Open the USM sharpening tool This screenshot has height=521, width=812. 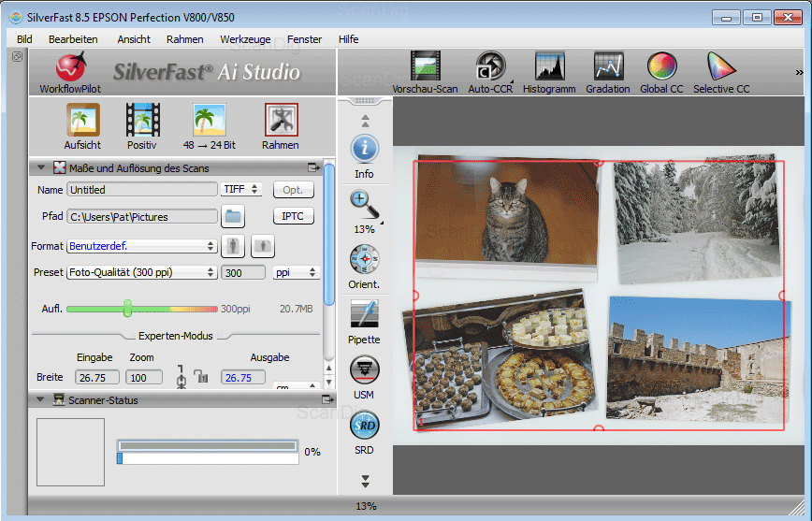click(x=365, y=369)
